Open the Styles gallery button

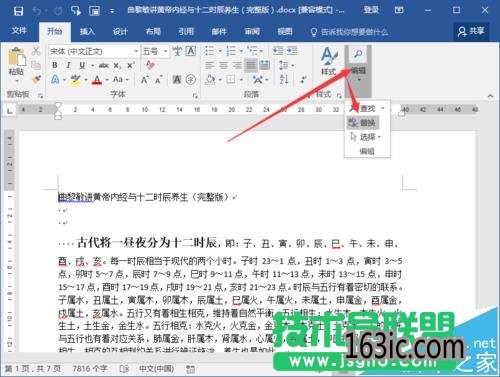[328, 61]
